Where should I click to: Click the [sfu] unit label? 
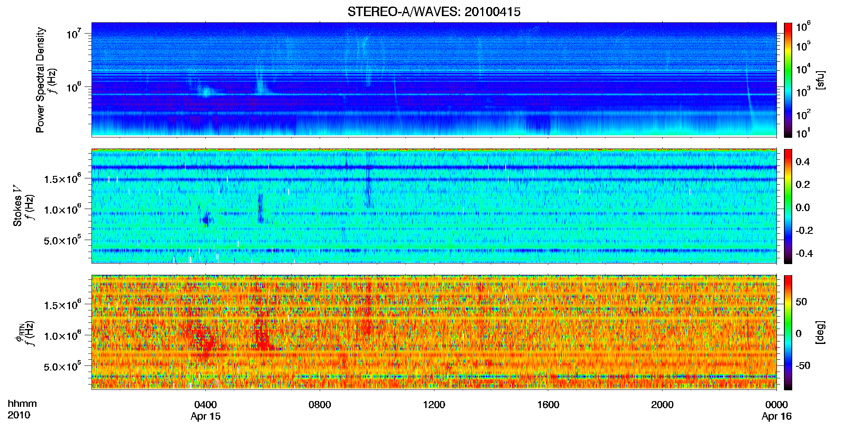click(x=820, y=80)
